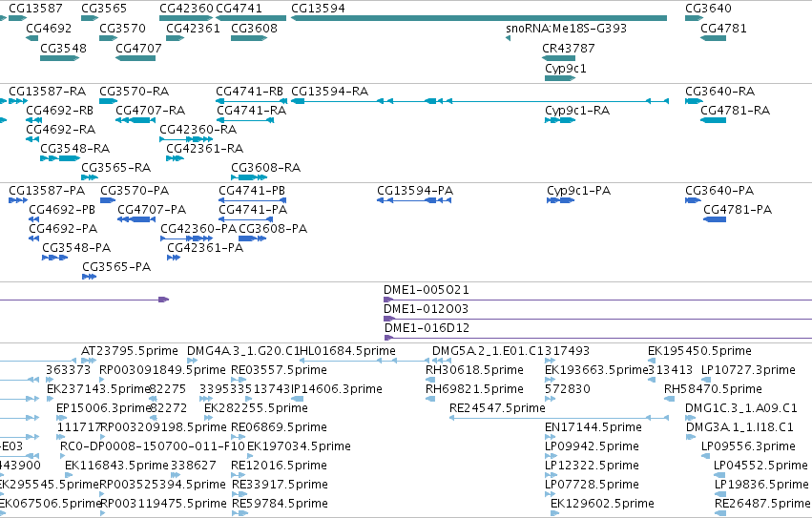Click transcript CG4781-RA
The image size is (812, 518).
pos(713,120)
